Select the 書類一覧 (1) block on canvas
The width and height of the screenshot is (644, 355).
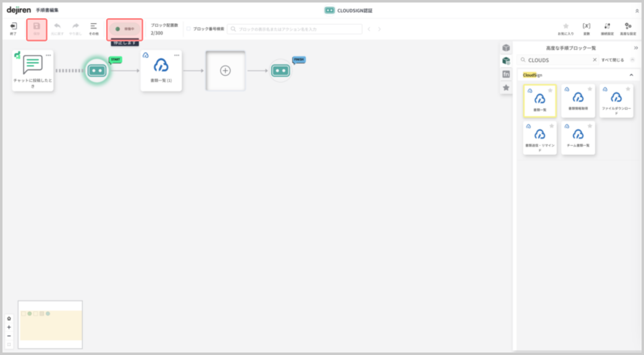tap(161, 71)
